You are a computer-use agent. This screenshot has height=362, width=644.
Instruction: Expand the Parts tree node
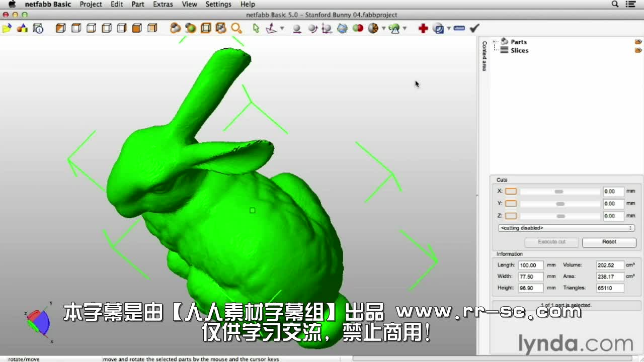point(495,42)
